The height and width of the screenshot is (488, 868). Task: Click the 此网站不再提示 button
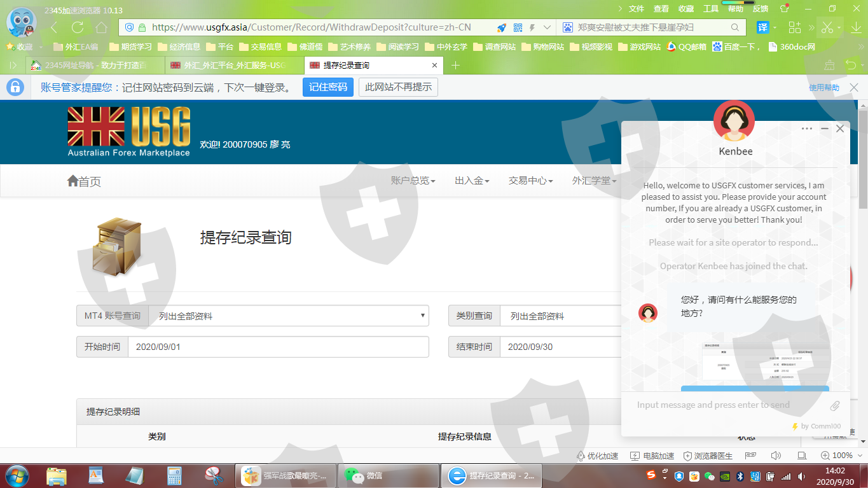tap(398, 87)
